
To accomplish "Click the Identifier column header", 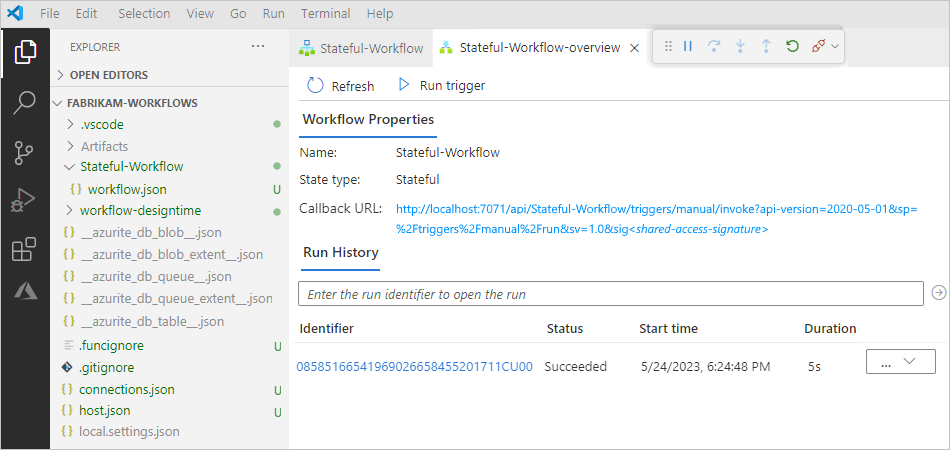I will point(327,329).
